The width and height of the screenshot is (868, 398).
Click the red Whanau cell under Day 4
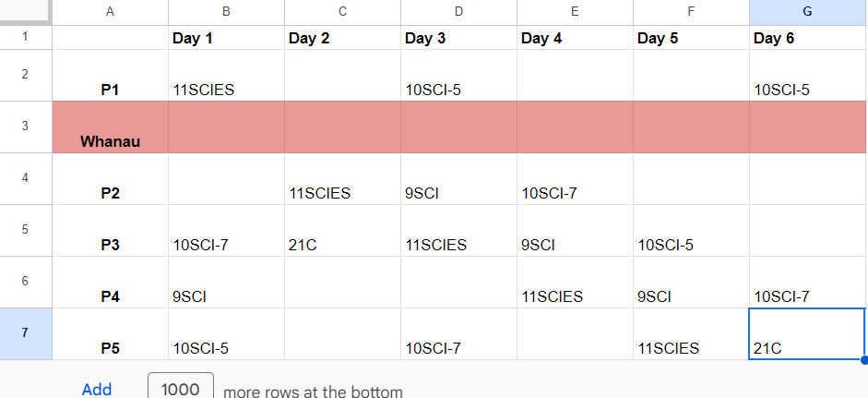(575, 127)
